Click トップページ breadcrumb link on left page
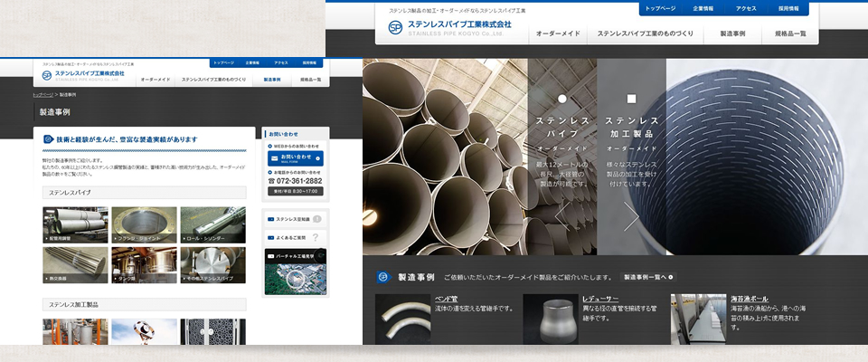The image size is (868, 362). (x=43, y=95)
